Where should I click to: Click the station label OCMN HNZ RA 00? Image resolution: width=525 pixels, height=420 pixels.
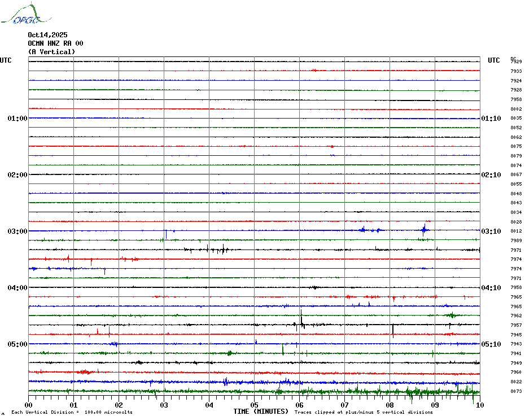coord(55,43)
